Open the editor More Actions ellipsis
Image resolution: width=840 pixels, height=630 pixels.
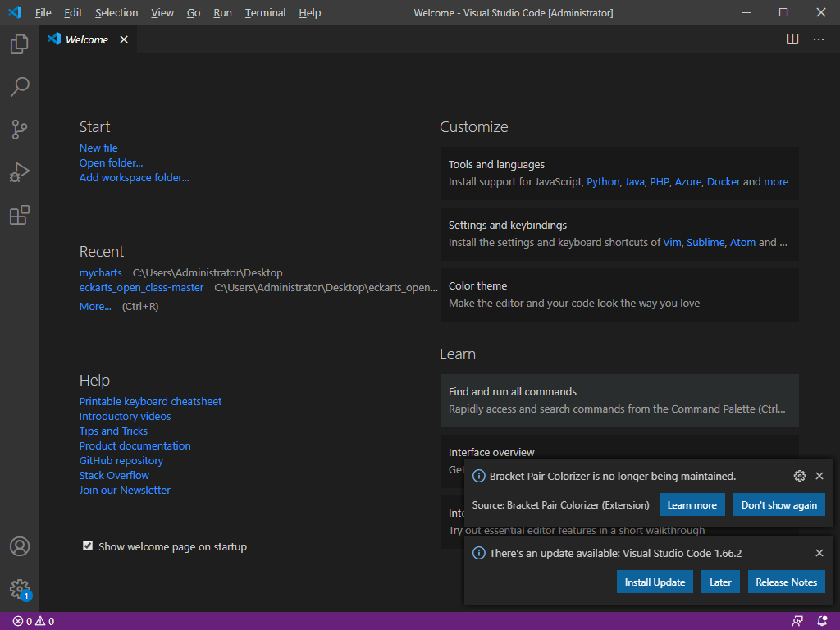[819, 39]
